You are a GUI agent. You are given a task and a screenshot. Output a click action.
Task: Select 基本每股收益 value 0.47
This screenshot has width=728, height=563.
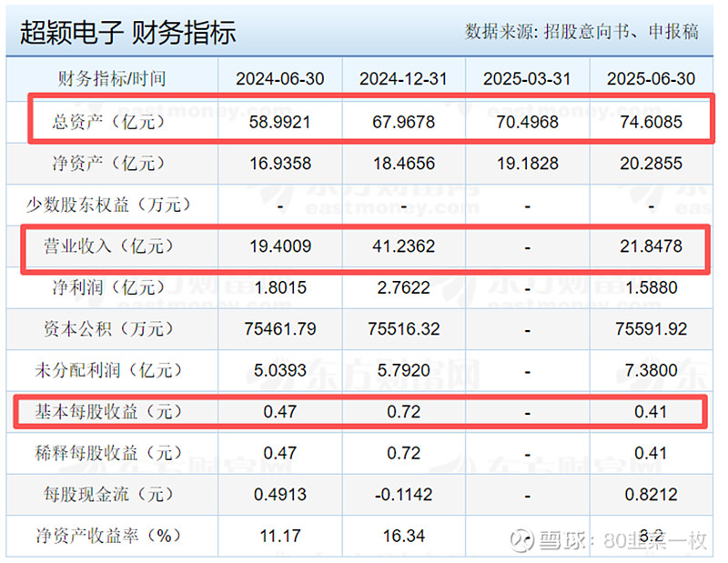tap(280, 412)
